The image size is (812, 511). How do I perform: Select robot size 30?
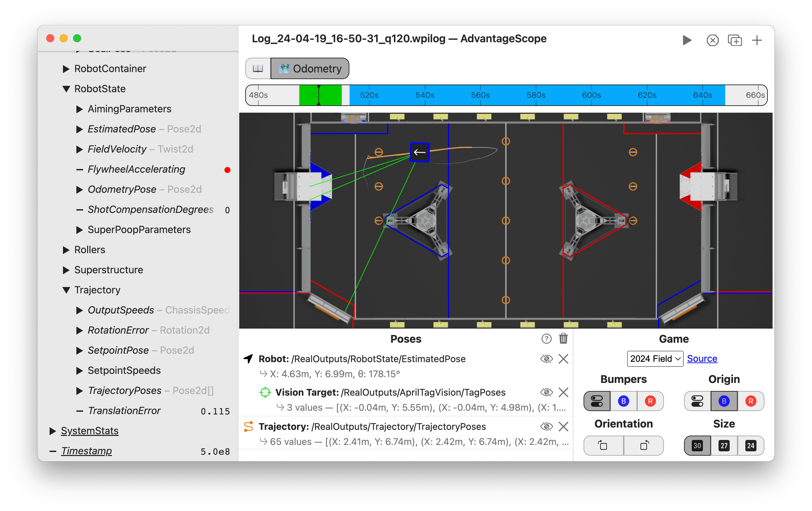(x=697, y=446)
